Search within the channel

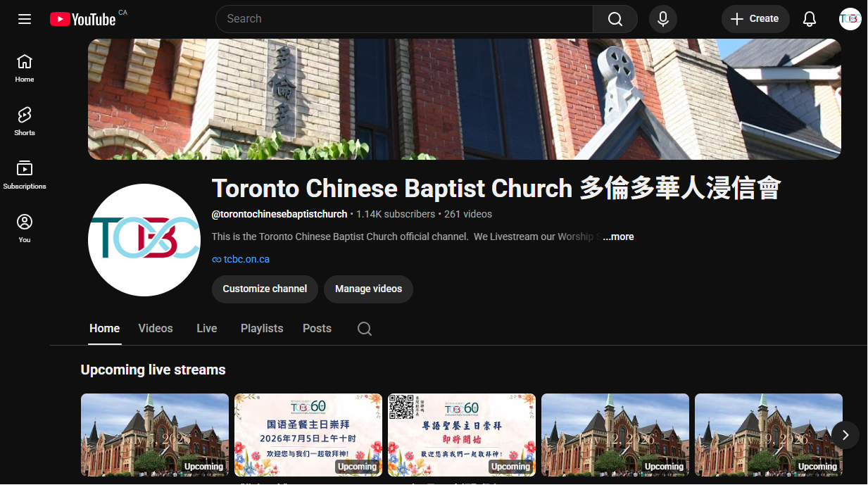[x=365, y=329]
